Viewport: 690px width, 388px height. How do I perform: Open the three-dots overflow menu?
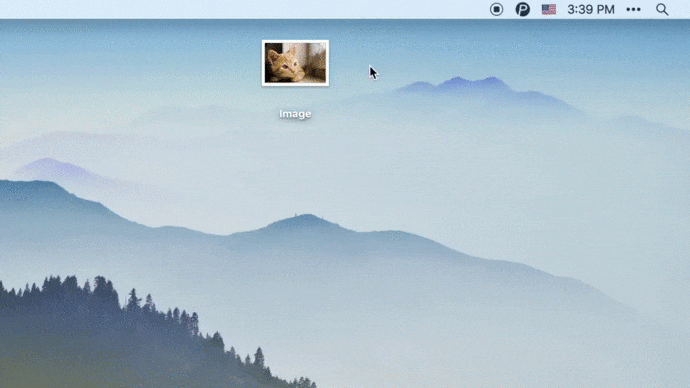633,9
